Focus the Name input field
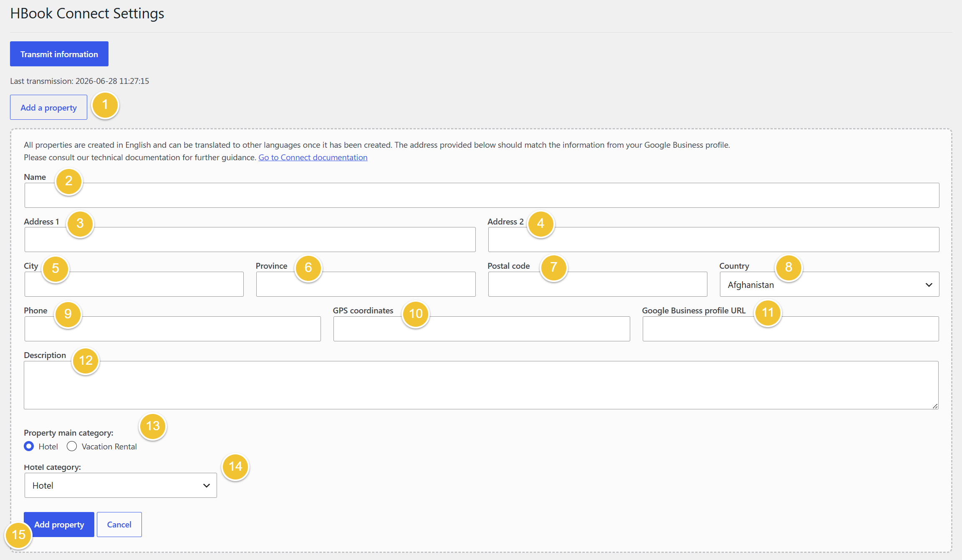 pyautogui.click(x=482, y=195)
